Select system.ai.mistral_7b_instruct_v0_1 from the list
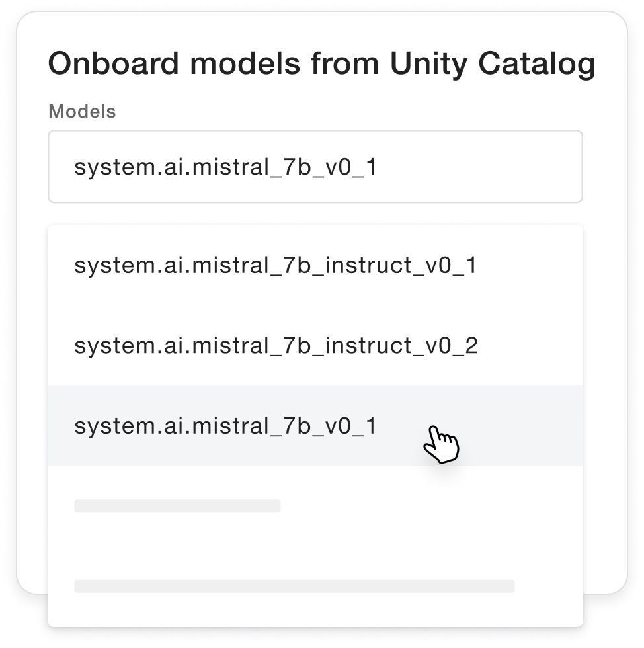 [315, 265]
